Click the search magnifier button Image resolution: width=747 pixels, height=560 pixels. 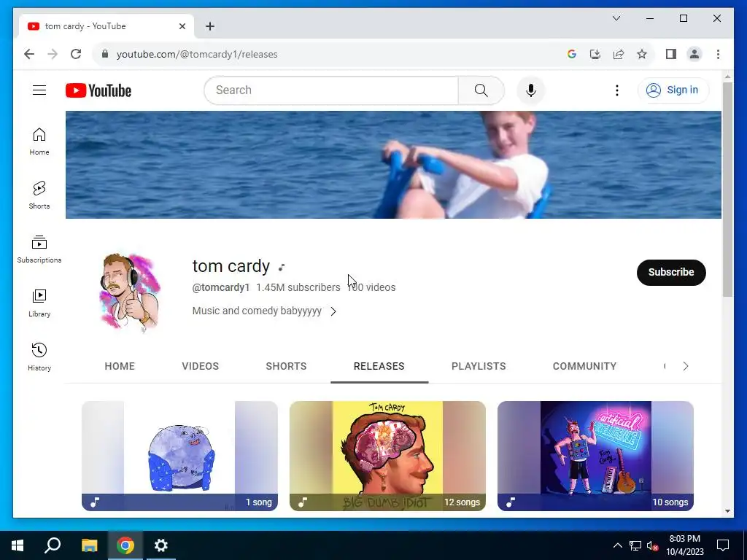[481, 90]
